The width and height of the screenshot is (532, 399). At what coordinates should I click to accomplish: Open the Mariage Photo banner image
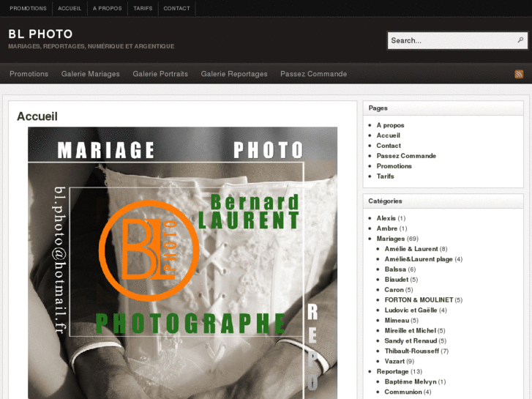(182, 263)
